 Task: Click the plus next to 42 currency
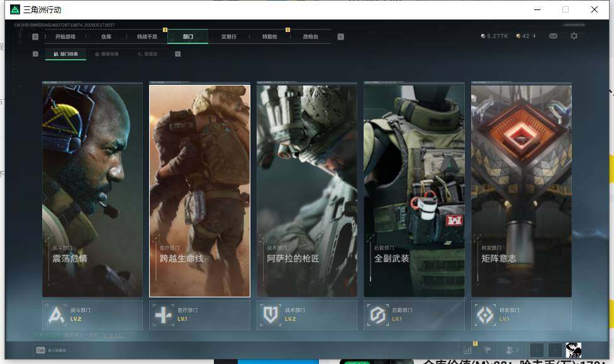pos(535,36)
